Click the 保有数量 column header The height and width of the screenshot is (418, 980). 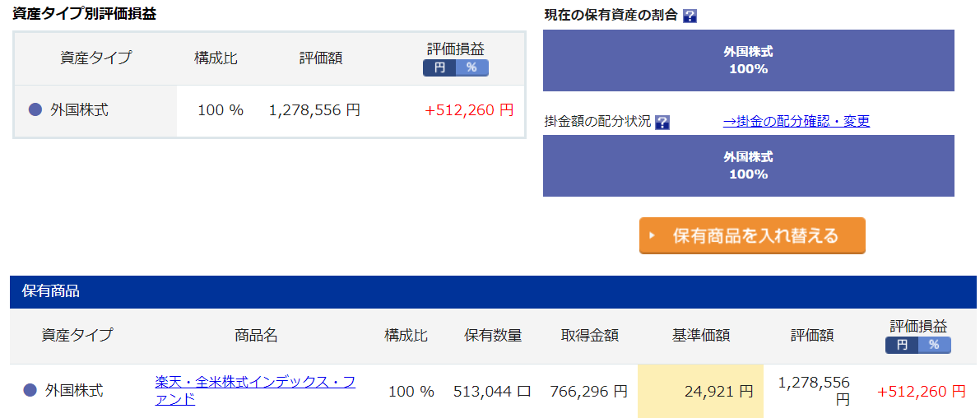tap(493, 336)
